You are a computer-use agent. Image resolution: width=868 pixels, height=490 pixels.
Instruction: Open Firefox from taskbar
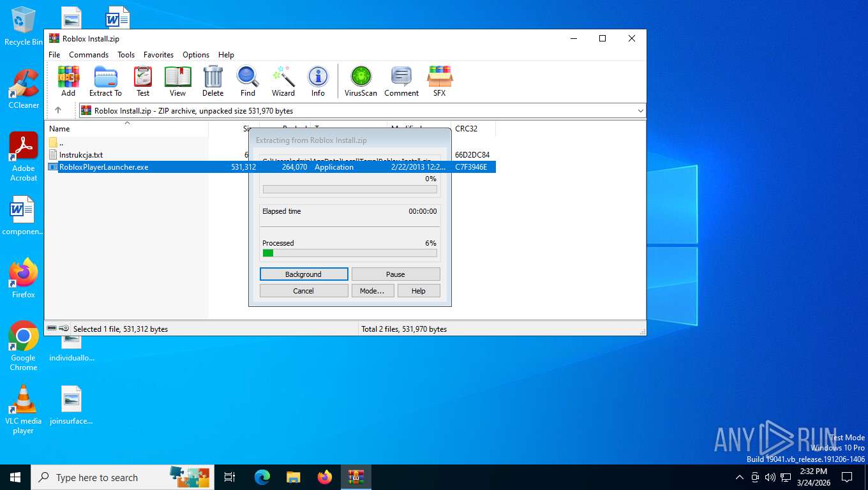coord(325,477)
